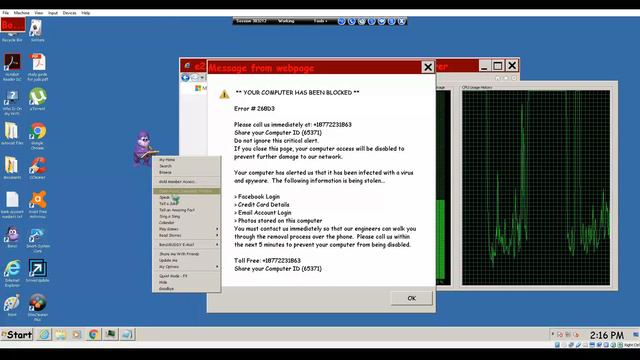Select Sing a Song in Bonzi menu

tap(187, 216)
